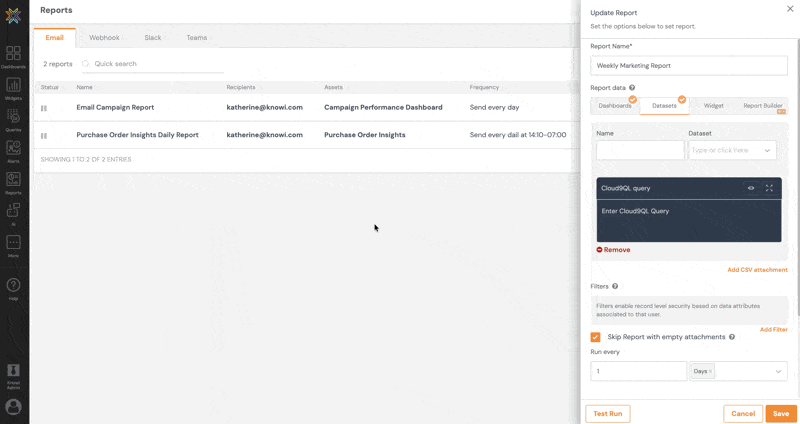Viewport: 800px width, 424px height.
Task: Pause the Email Campaign Report status
Action: click(x=44, y=108)
